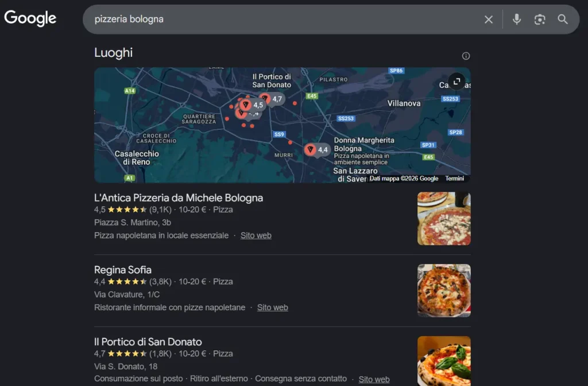Open the L'Antica Pizzeria da Michele pizza photo
The width and height of the screenshot is (588, 386).
[x=444, y=219]
